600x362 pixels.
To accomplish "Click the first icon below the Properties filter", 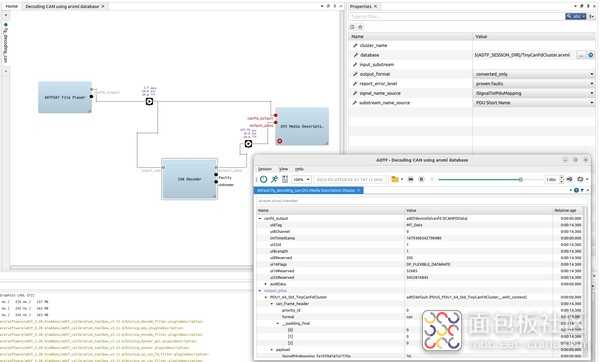I will click(352, 27).
